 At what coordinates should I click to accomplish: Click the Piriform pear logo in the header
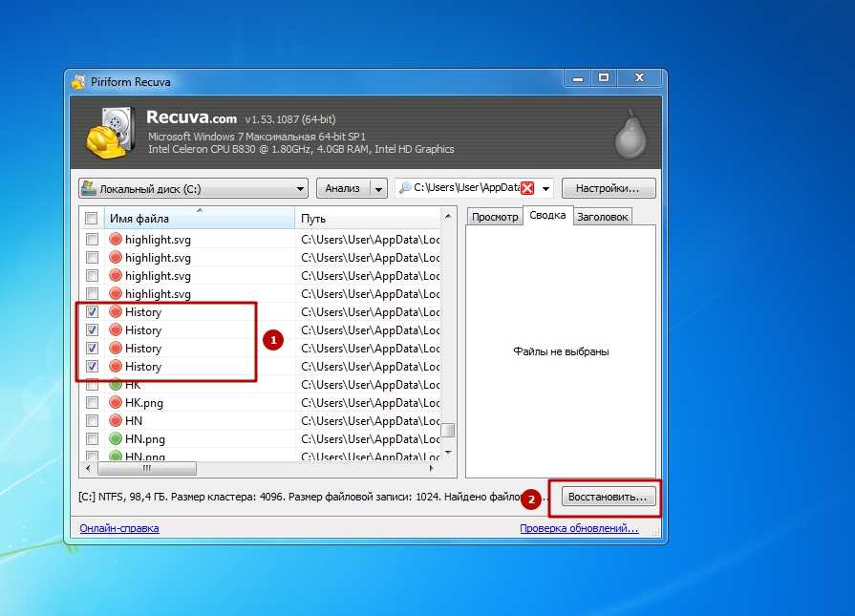coord(631,134)
